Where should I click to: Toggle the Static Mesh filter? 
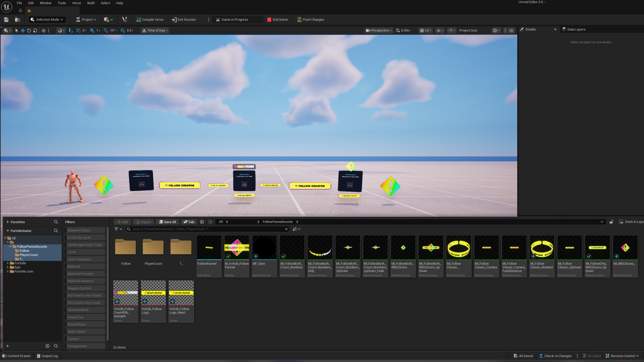click(85, 332)
